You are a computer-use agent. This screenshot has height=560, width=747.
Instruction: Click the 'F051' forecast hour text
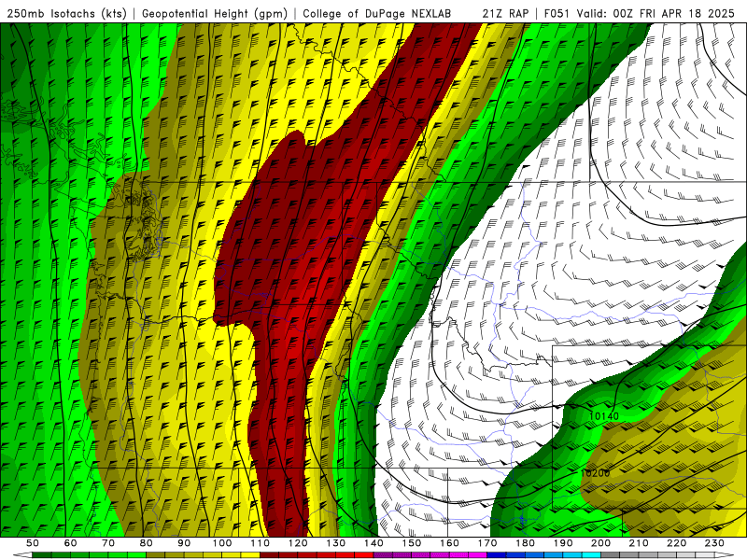pos(556,13)
